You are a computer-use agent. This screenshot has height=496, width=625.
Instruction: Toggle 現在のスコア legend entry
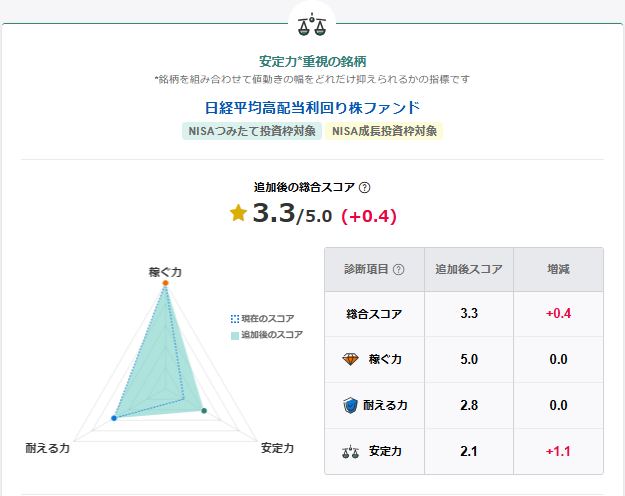[266, 318]
